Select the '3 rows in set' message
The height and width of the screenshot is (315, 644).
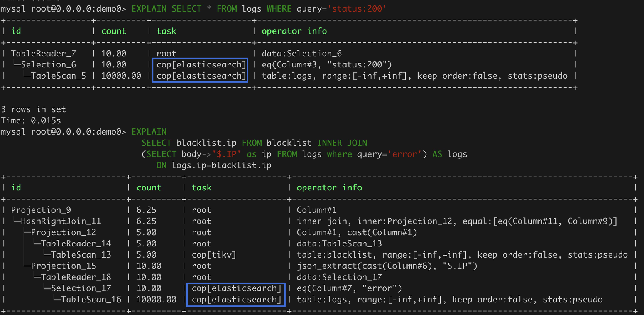33,109
